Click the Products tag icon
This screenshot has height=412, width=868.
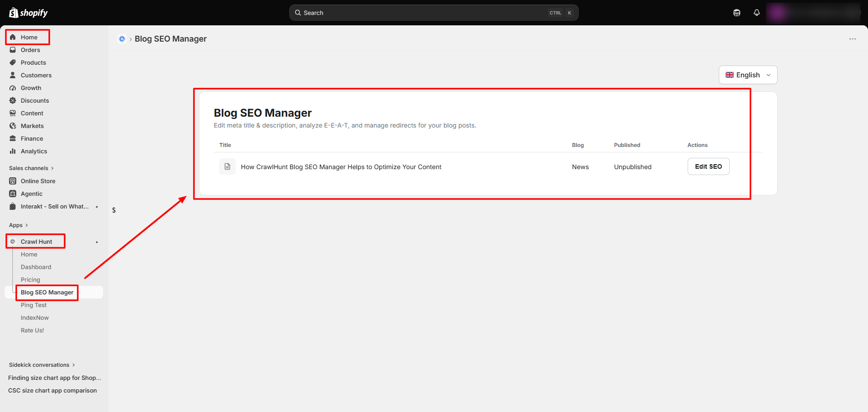tap(13, 62)
